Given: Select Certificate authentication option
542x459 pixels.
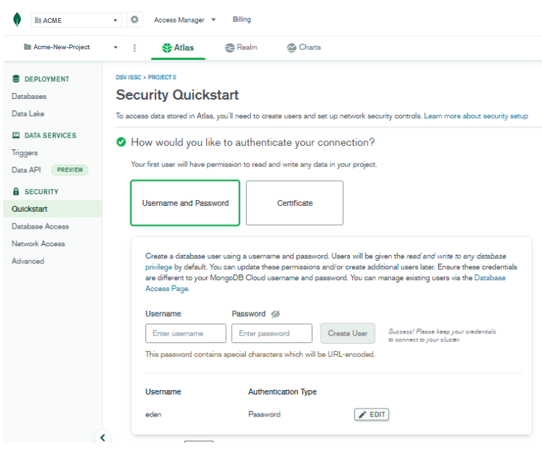Looking at the screenshot, I should pyautogui.click(x=295, y=203).
